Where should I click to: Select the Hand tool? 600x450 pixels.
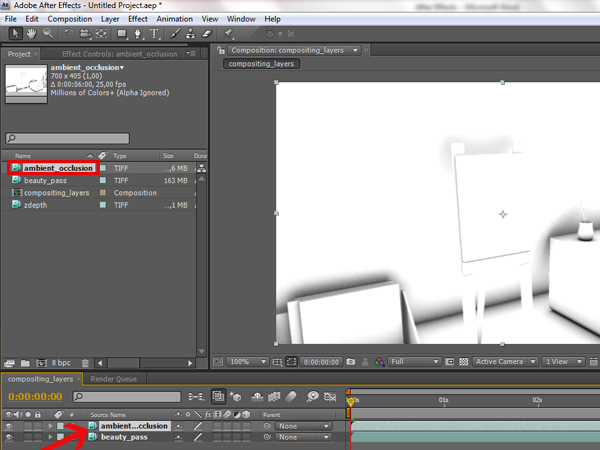click(x=31, y=33)
